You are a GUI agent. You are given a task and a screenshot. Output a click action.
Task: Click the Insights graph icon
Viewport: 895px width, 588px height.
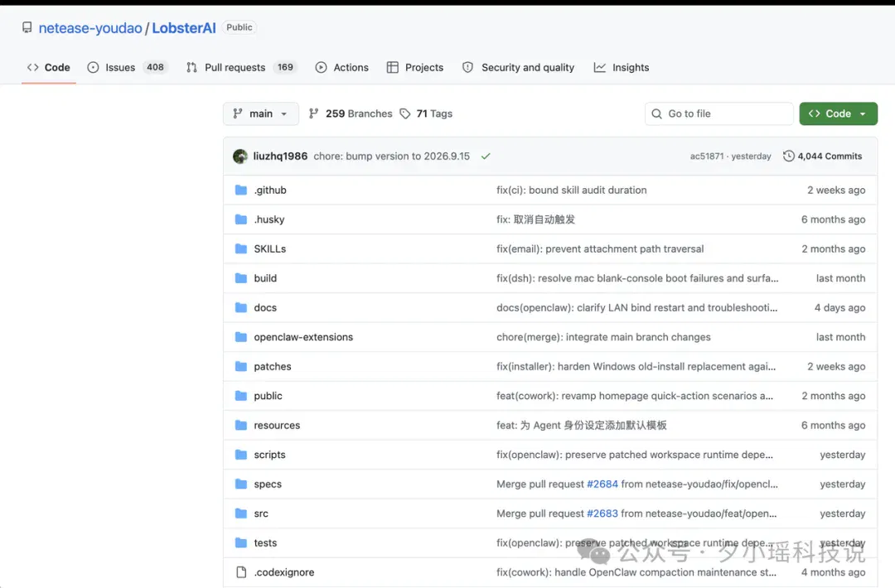(x=599, y=67)
